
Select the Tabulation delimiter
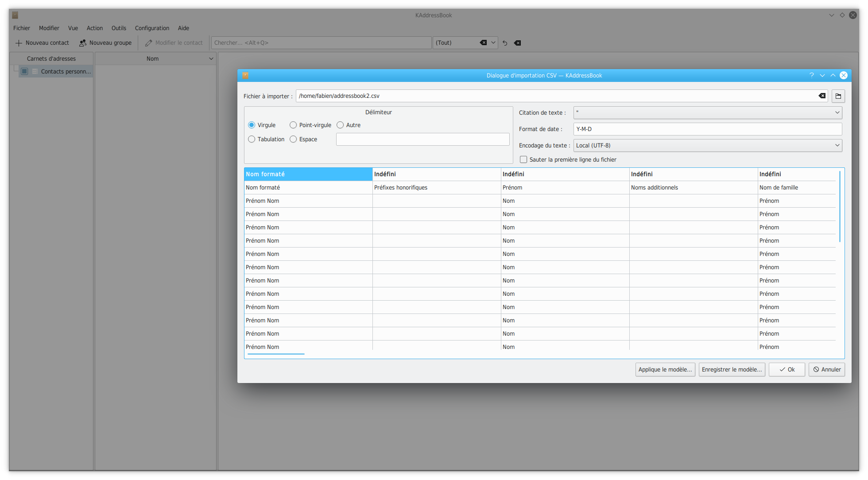point(266,139)
